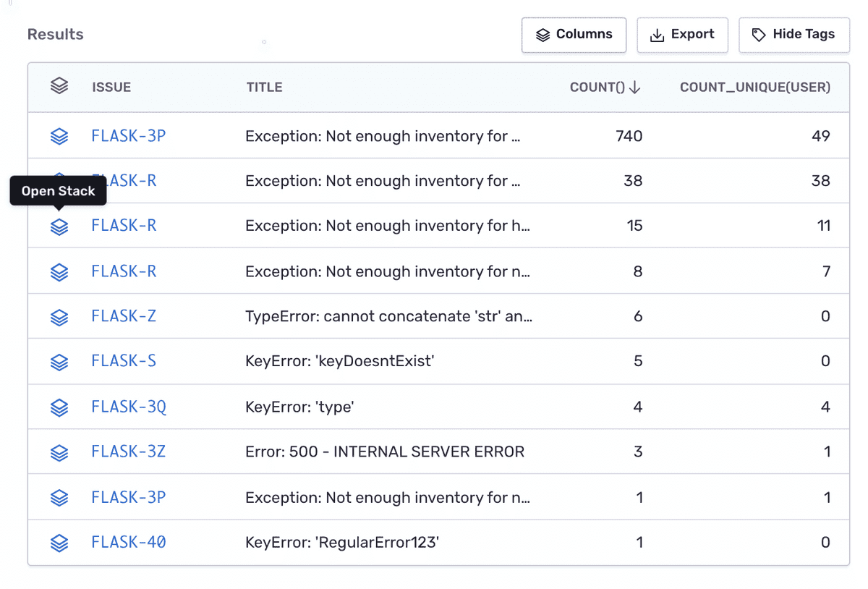
Task: Open the Columns editor
Action: 574,35
